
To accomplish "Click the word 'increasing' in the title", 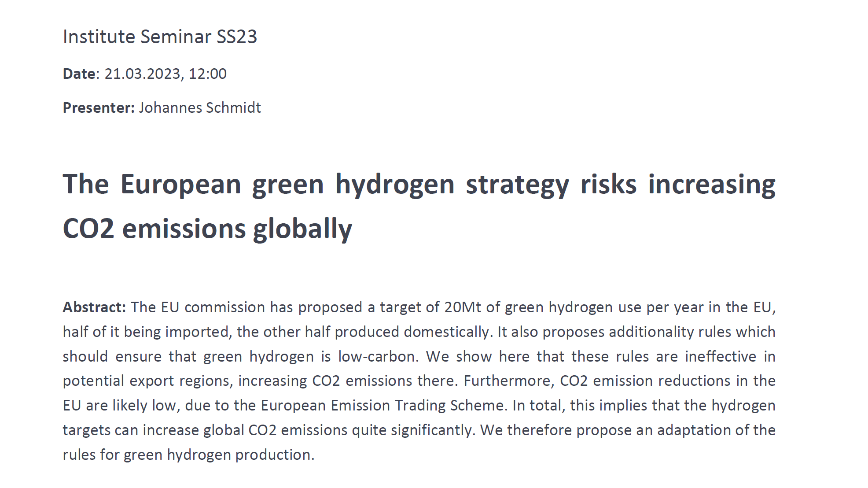I will 712,185.
